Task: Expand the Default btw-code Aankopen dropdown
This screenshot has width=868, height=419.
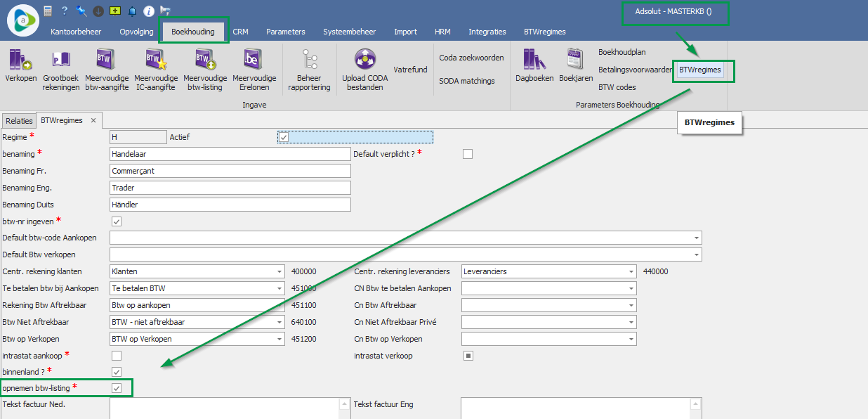Action: 696,238
